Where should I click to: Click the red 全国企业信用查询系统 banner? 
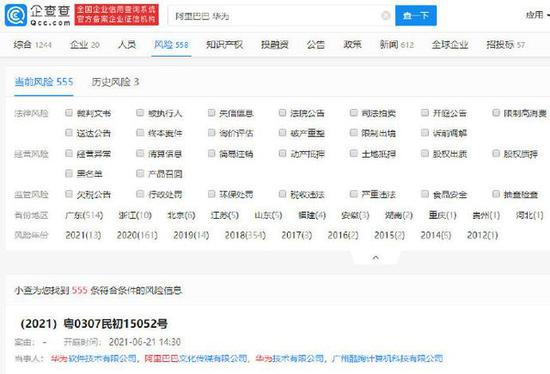click(x=116, y=15)
